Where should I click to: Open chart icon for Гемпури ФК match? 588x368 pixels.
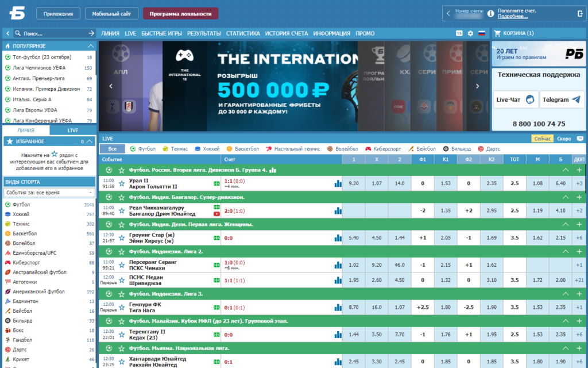[338, 308]
